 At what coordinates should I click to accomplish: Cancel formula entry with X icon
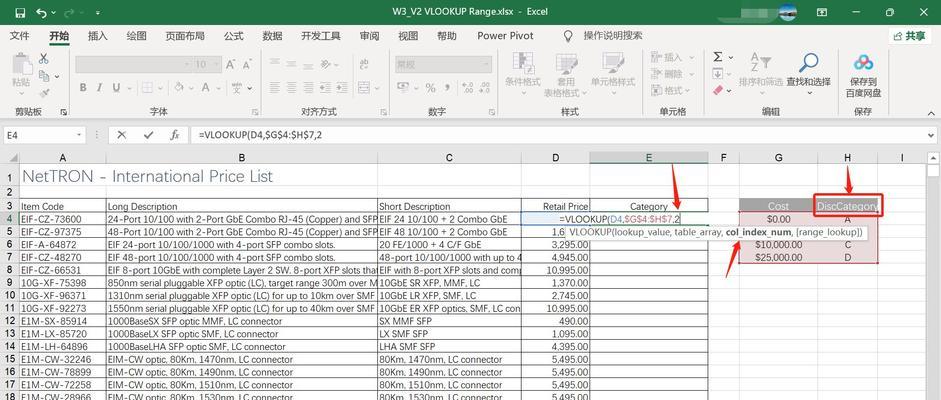pos(122,136)
